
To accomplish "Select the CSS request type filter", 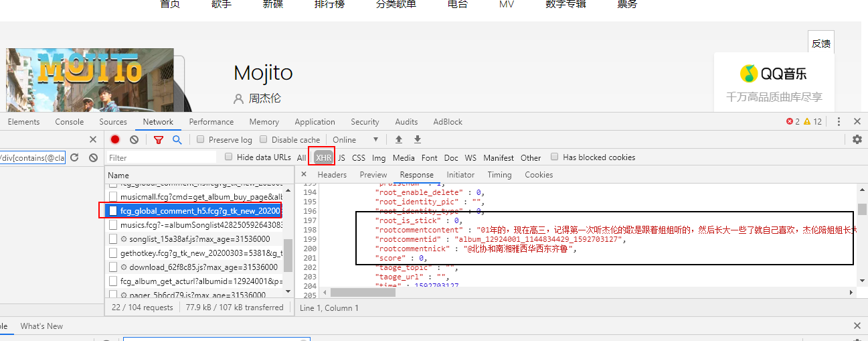I will [359, 157].
